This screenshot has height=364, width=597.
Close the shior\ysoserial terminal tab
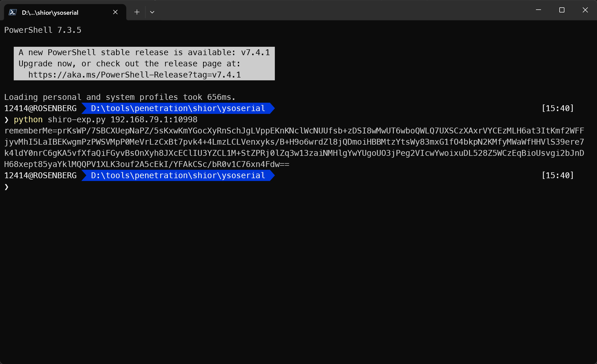(x=115, y=12)
